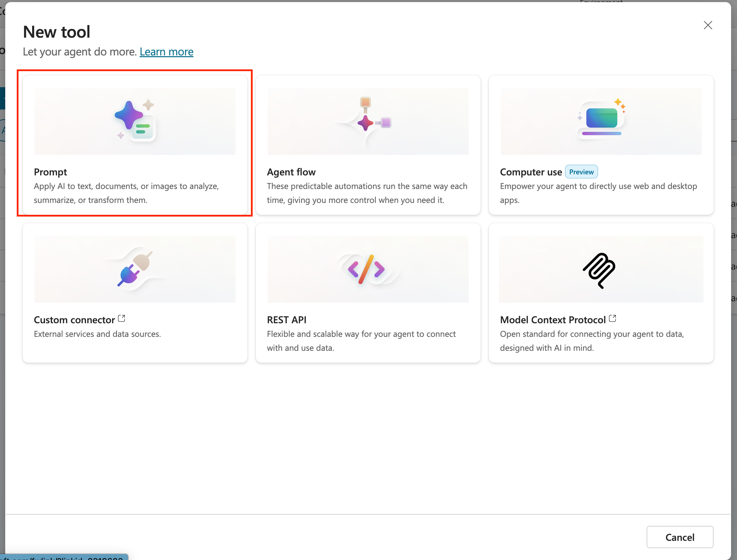Click the REST API code brackets icon
Screen dimensions: 737x560
[x=366, y=269]
